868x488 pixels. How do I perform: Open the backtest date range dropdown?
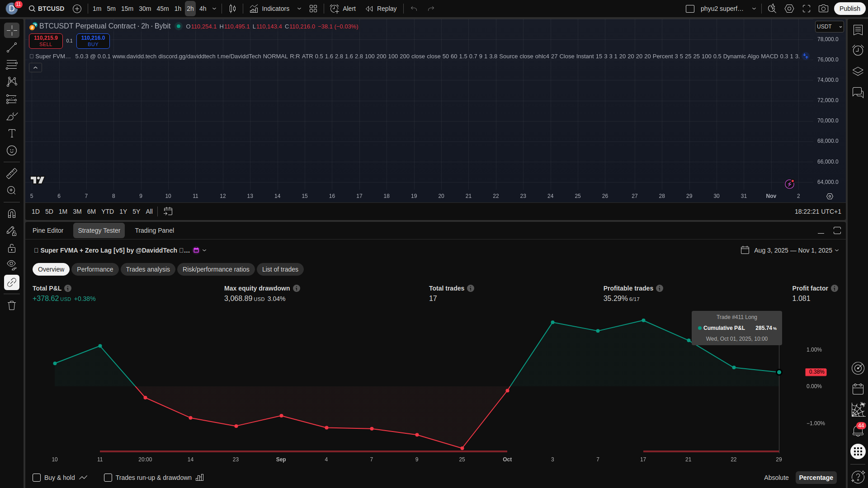coord(796,250)
